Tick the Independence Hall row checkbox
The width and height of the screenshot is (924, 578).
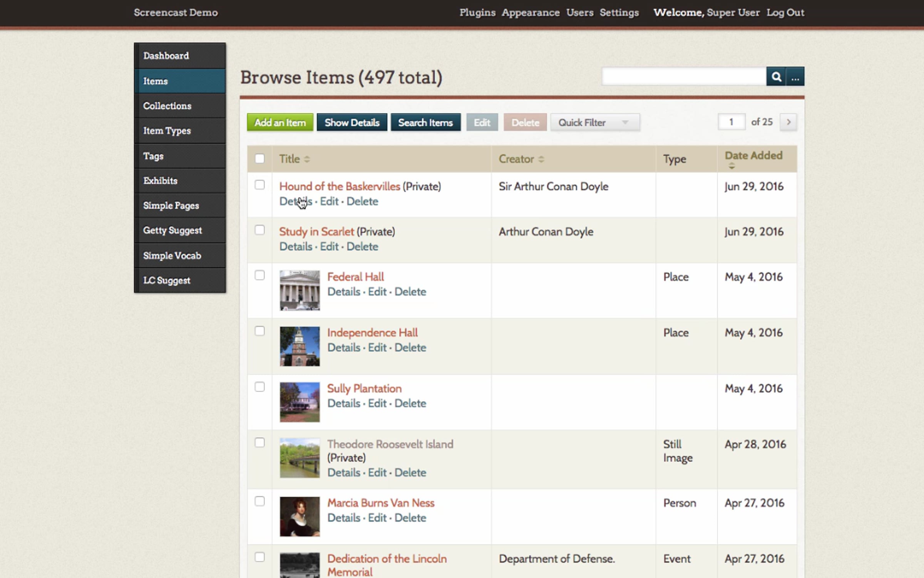[260, 331]
